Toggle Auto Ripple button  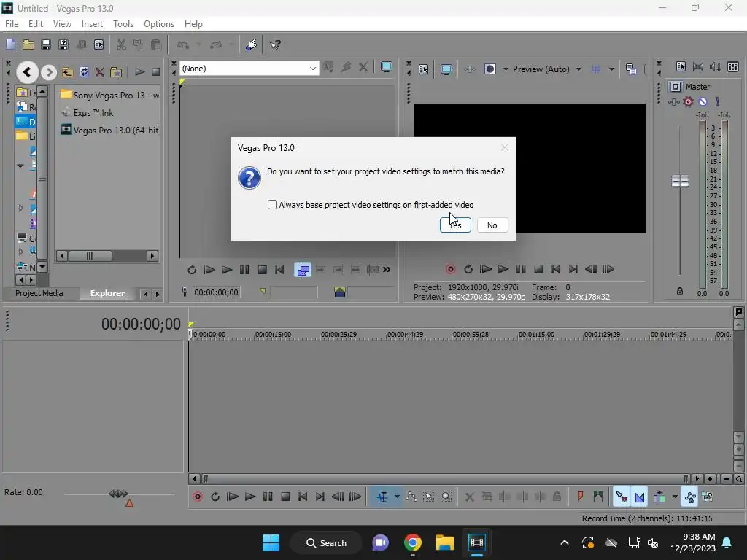659,497
